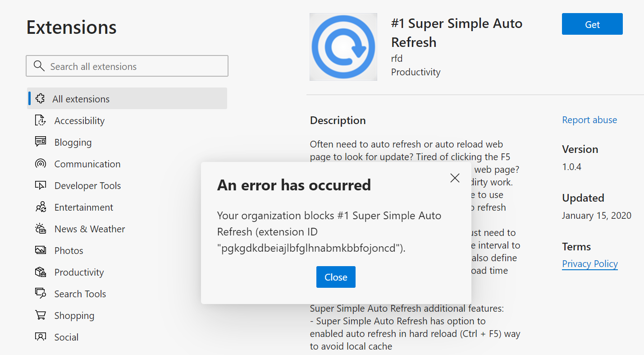
Task: Click the Entertainment category icon
Action: (x=41, y=207)
